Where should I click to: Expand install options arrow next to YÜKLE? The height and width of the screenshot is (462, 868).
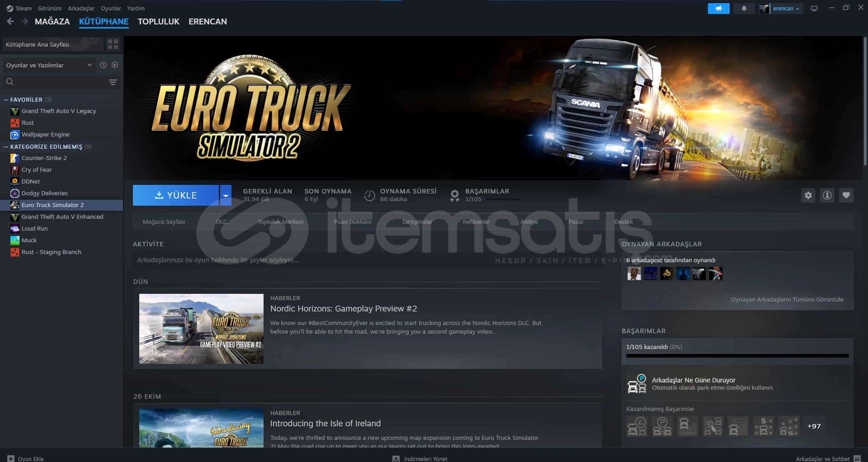click(x=226, y=195)
